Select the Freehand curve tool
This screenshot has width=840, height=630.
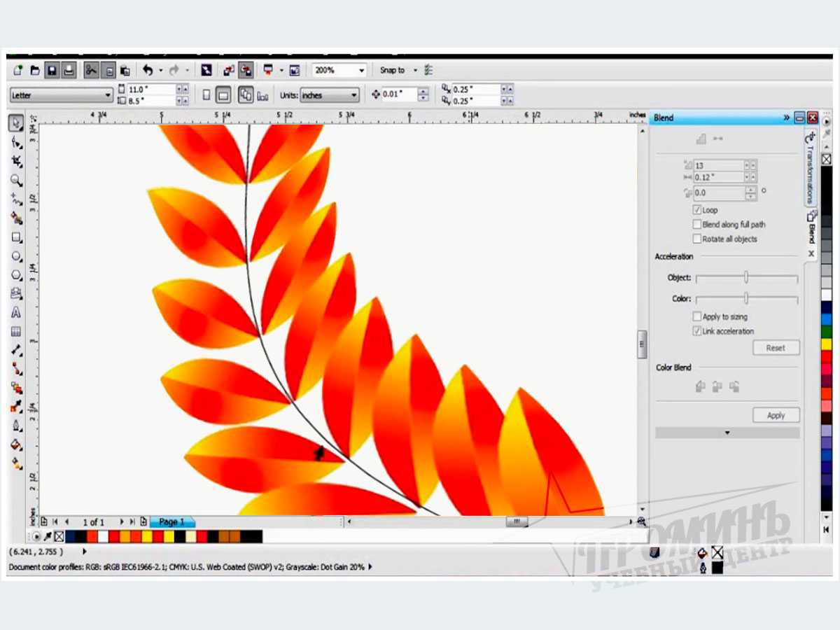pos(16,199)
